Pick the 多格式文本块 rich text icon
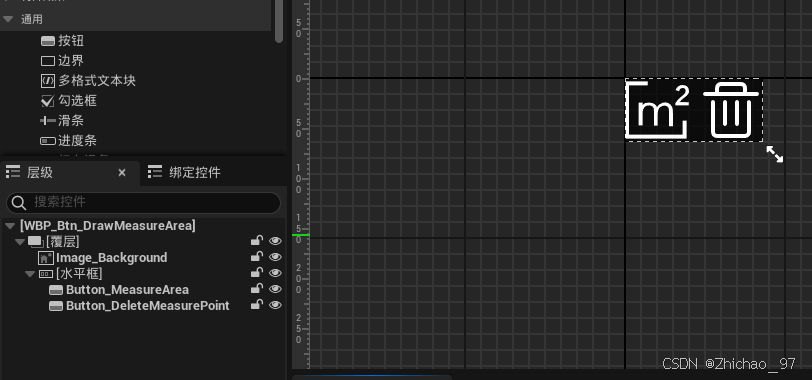812x380 pixels. point(48,81)
